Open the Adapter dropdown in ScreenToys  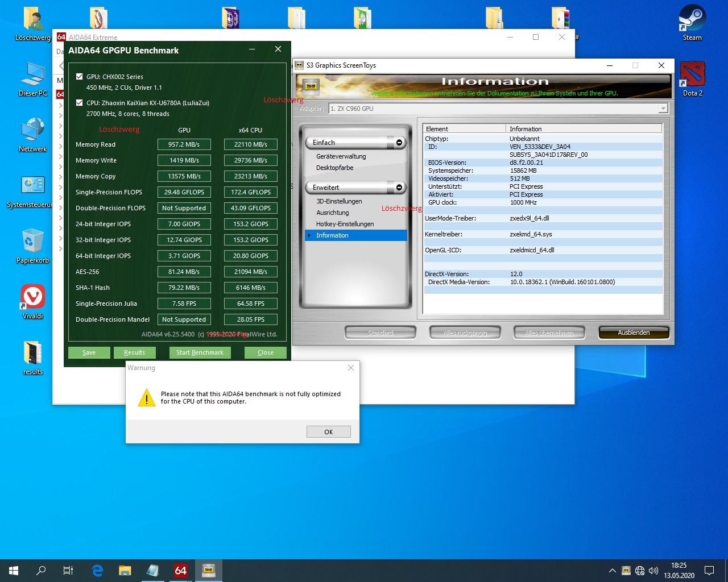click(x=663, y=109)
